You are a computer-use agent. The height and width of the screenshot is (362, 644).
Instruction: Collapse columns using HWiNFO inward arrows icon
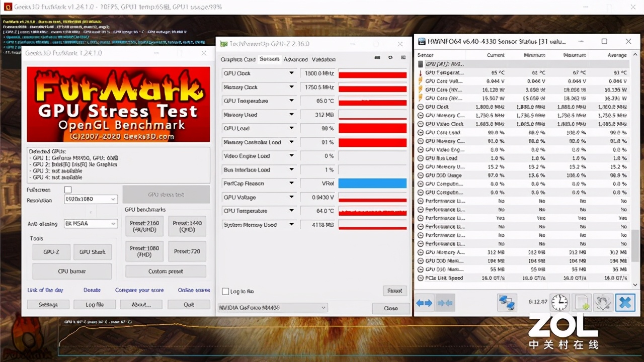(x=445, y=302)
